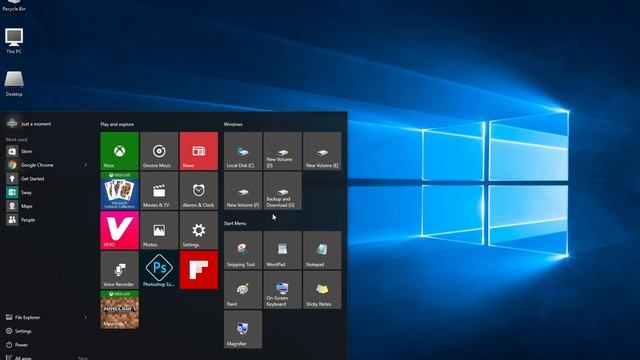This screenshot has width=640, height=360.
Task: Launch the Notepad tile
Action: 322,250
